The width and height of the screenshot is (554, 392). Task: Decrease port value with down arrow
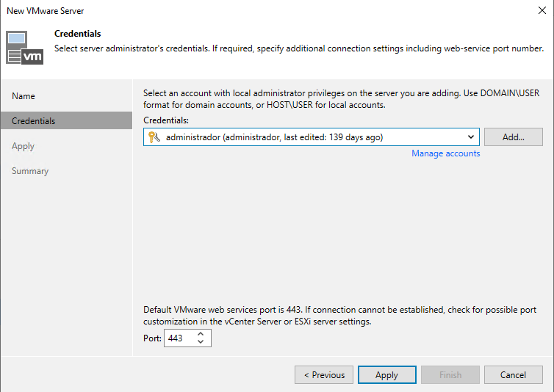pyautogui.click(x=201, y=343)
